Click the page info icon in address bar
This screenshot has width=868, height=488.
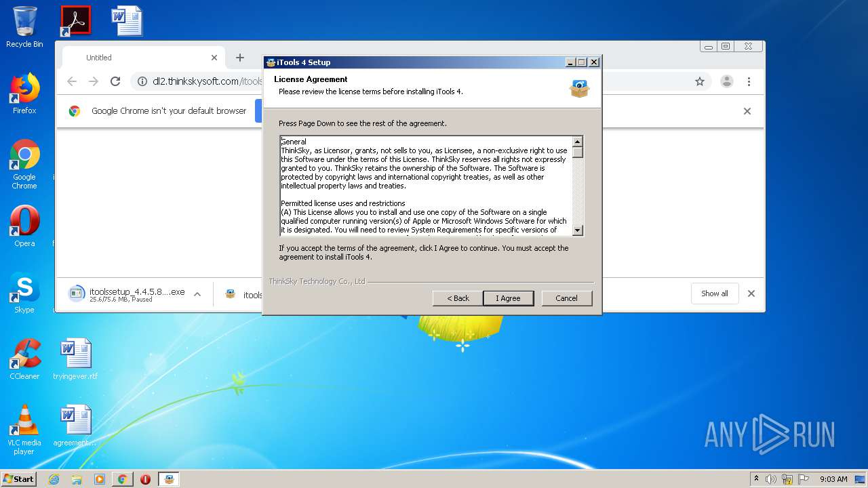pyautogui.click(x=142, y=81)
